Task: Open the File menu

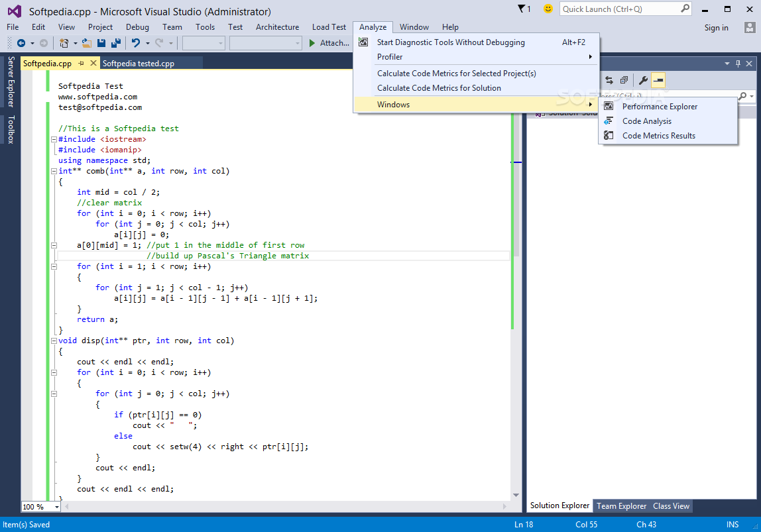Action: click(x=13, y=27)
